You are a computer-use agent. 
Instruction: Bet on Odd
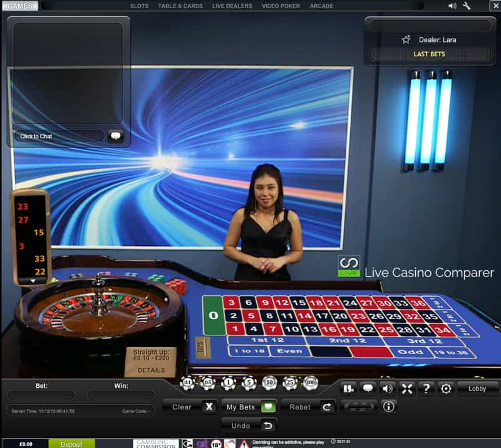[411, 352]
